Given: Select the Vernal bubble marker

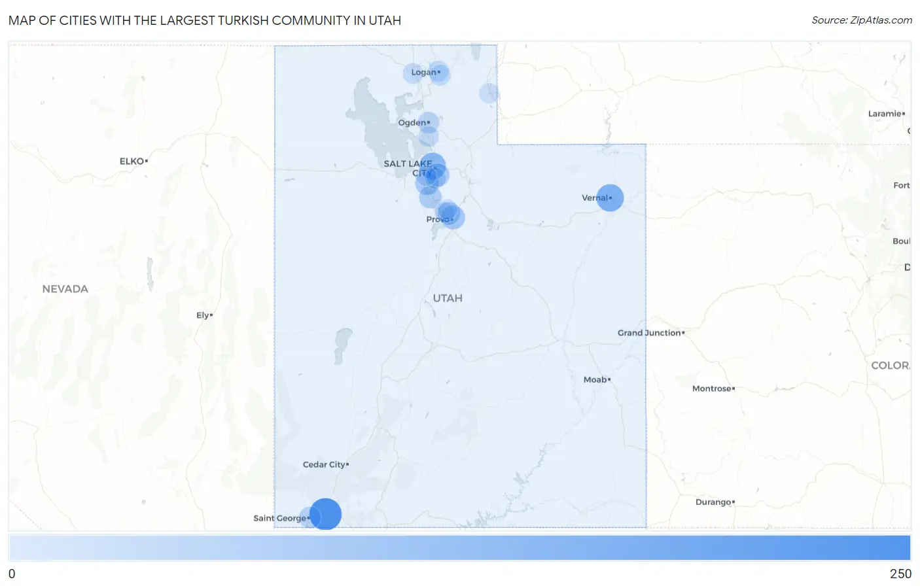Looking at the screenshot, I should 610,198.
